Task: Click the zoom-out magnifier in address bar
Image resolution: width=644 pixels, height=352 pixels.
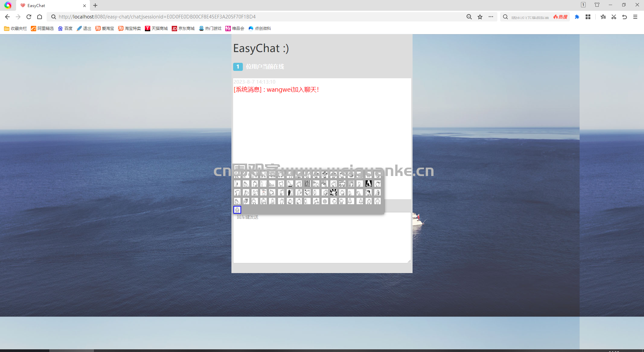Action: (x=469, y=17)
